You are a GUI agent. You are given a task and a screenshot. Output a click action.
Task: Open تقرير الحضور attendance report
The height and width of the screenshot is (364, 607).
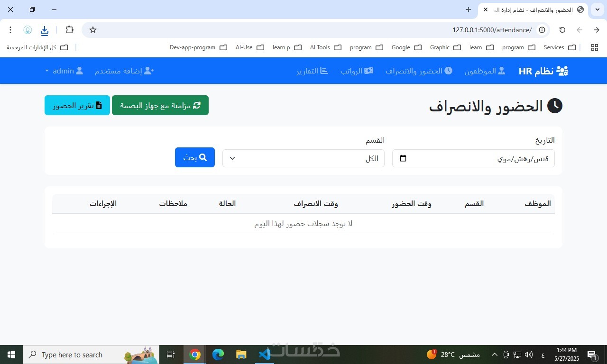tap(77, 105)
